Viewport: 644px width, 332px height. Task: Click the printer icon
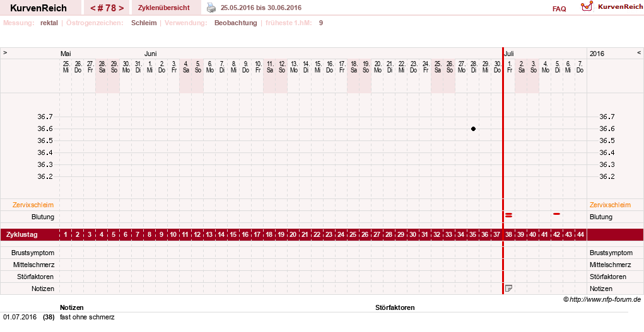211,8
